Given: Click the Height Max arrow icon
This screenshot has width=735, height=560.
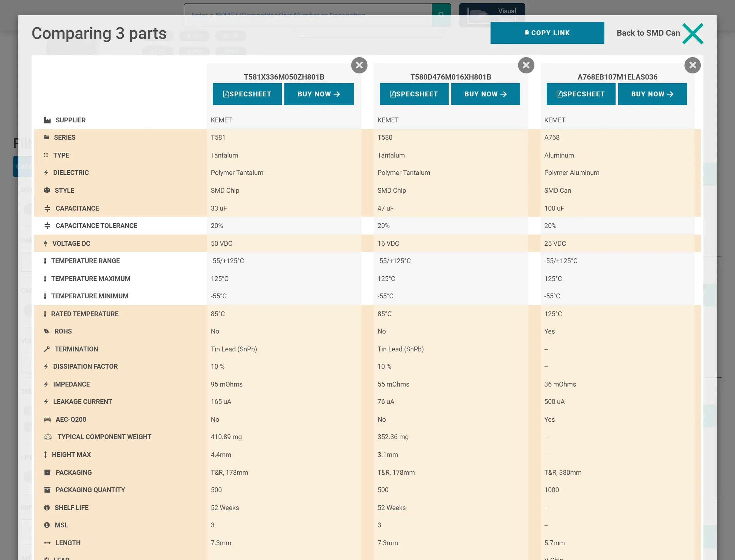Looking at the screenshot, I should click(45, 455).
